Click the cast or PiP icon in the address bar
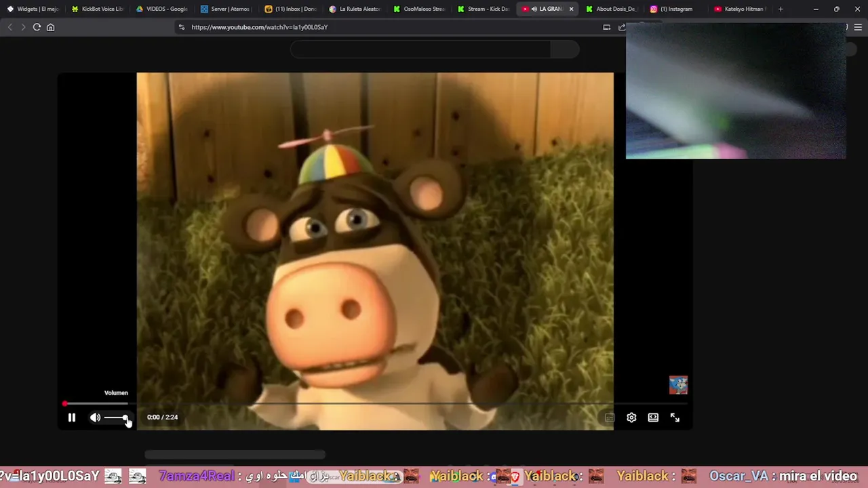This screenshot has height=488, width=868. click(607, 27)
